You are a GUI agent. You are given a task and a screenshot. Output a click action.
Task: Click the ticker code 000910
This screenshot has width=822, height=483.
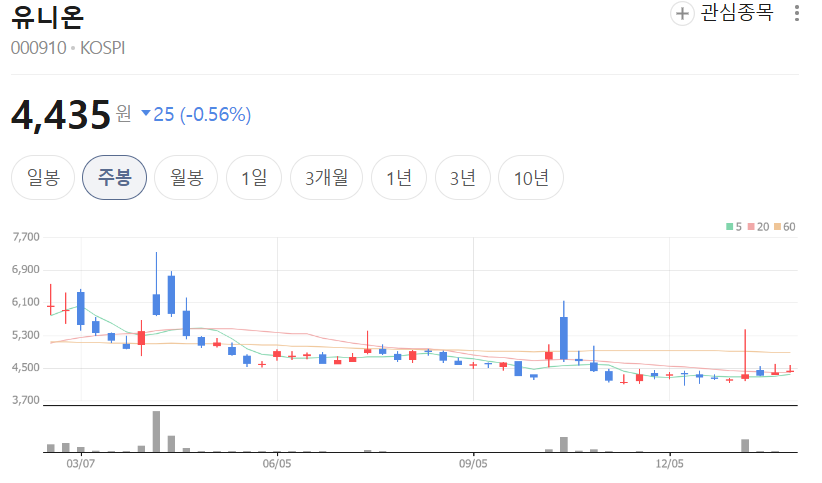coord(39,48)
